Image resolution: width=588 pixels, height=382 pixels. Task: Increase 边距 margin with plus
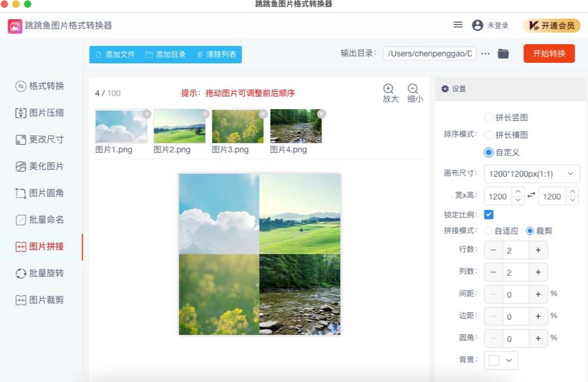click(538, 316)
